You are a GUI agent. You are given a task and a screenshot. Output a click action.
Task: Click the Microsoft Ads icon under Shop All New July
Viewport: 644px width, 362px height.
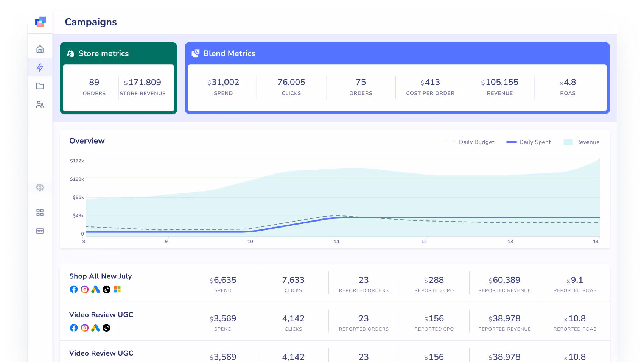pyautogui.click(x=118, y=290)
